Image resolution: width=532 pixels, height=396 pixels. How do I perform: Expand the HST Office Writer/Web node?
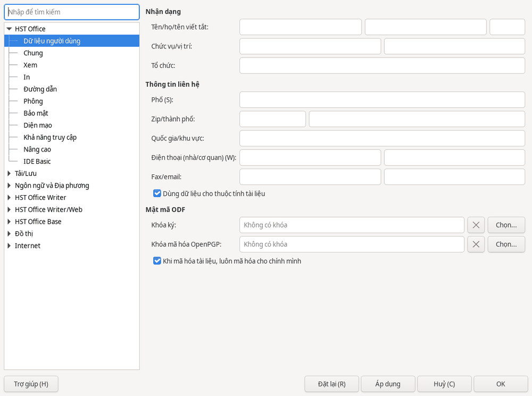click(9, 210)
